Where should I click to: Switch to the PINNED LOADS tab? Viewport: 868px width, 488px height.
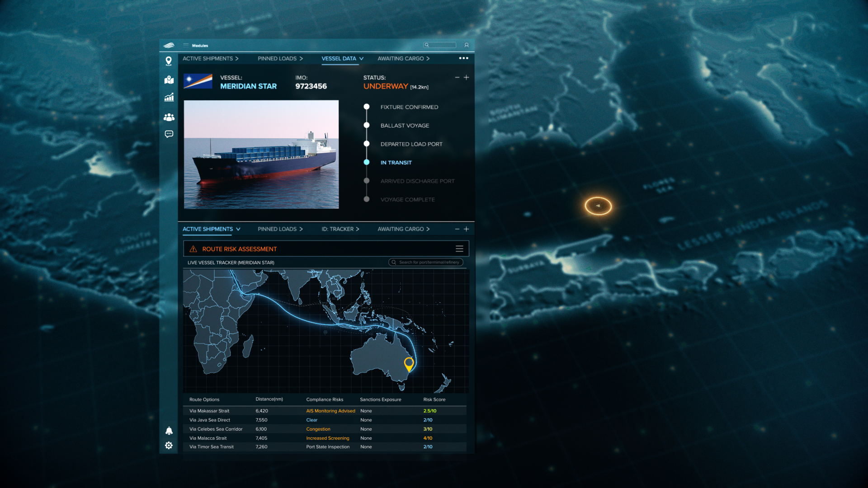point(277,58)
